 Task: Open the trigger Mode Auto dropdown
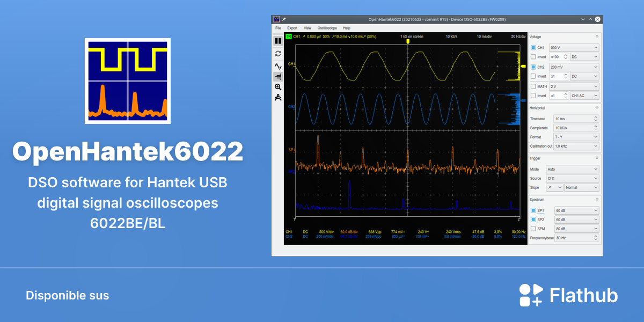click(x=572, y=169)
